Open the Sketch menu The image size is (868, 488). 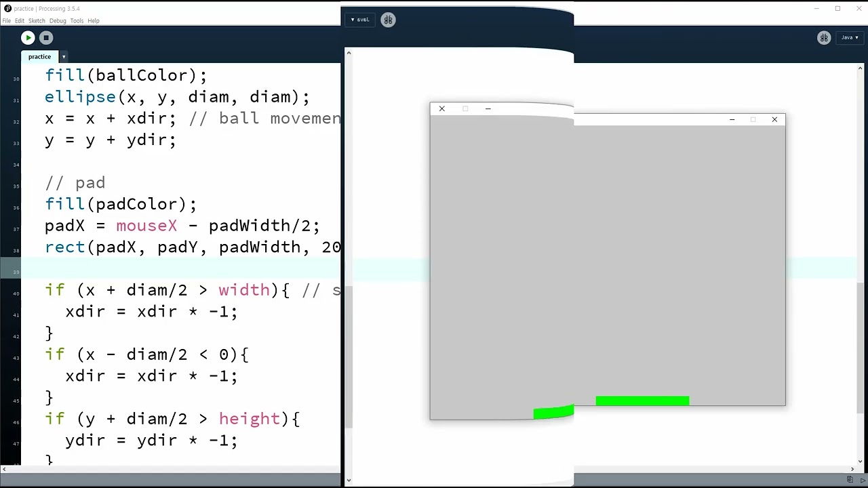point(37,21)
